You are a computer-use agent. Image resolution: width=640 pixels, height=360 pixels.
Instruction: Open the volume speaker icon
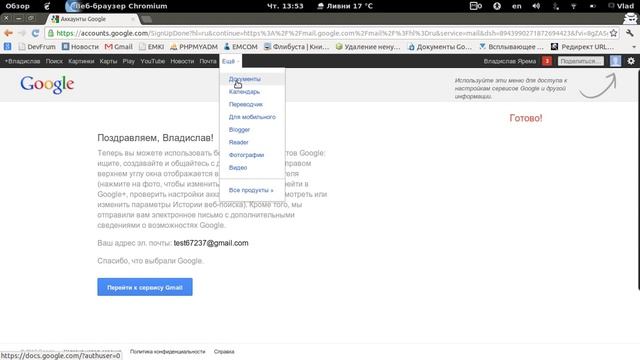coord(536,6)
